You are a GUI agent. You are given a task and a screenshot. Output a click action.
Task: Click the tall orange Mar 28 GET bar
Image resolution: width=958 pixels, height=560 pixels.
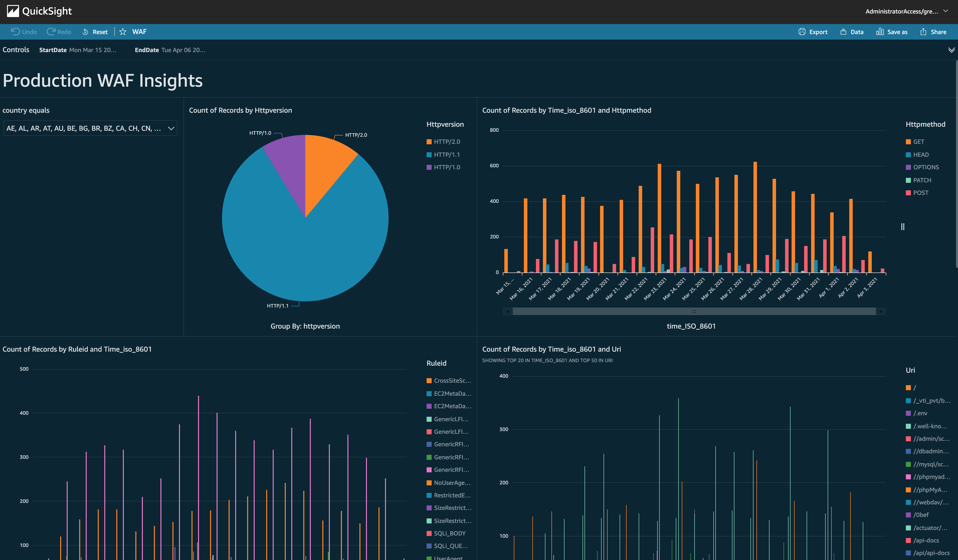(755, 217)
